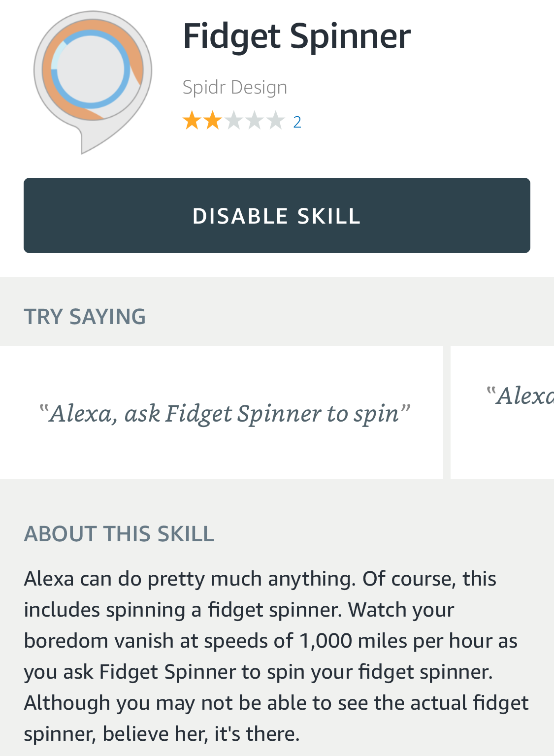Screen dimensions: 554x756
Task: Click the fifth gray rating star
Action: click(x=276, y=121)
